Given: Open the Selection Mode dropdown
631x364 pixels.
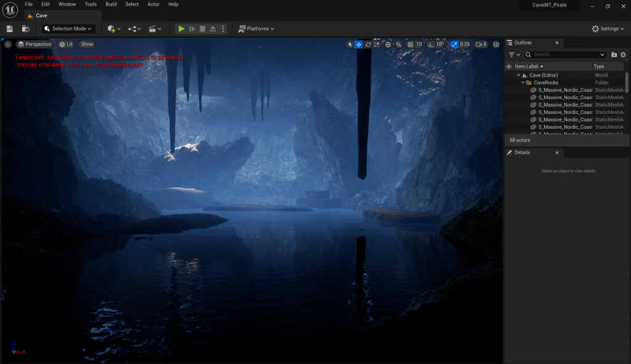Looking at the screenshot, I should [68, 28].
